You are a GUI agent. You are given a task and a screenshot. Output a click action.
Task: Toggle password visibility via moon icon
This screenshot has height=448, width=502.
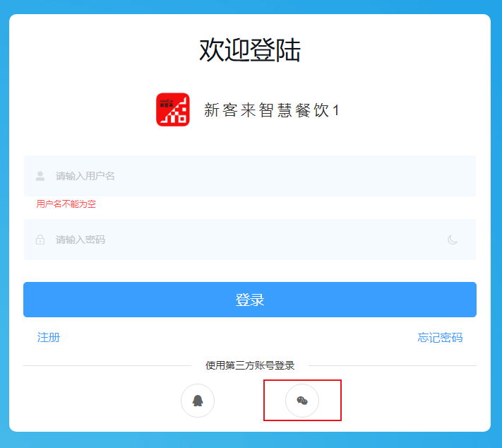click(x=453, y=240)
